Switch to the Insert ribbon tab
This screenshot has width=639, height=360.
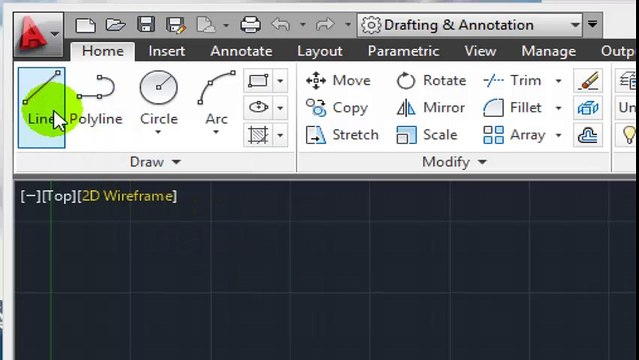coord(167,51)
